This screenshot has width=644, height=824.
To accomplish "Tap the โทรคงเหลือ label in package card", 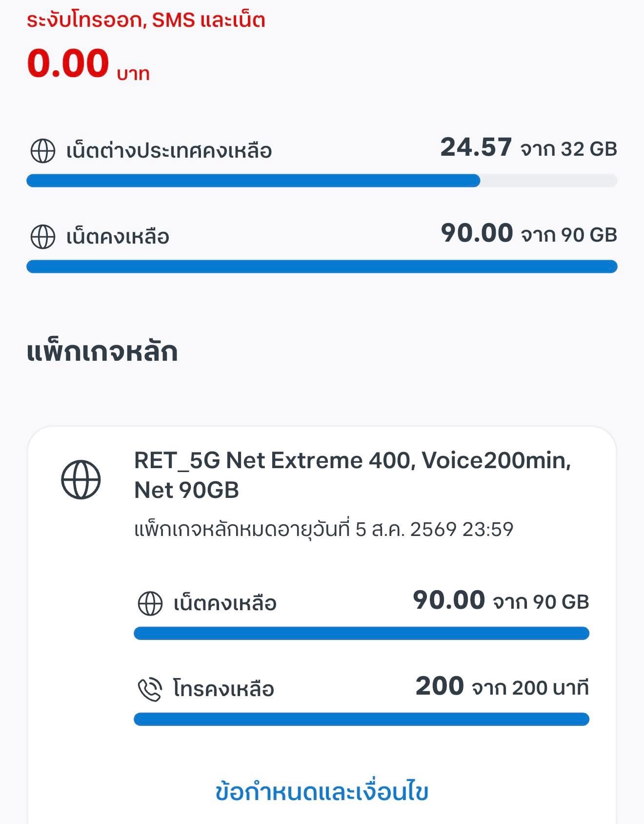I will pyautogui.click(x=223, y=689).
